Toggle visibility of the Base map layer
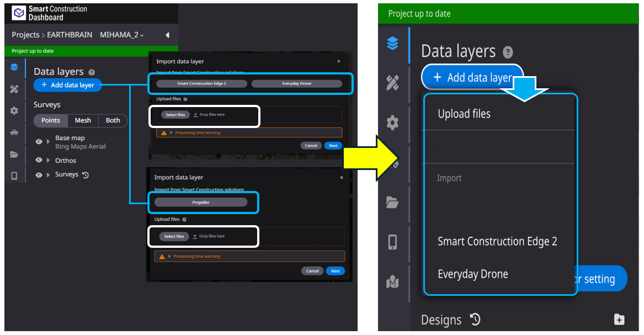This screenshot has width=644, height=335. tap(39, 142)
